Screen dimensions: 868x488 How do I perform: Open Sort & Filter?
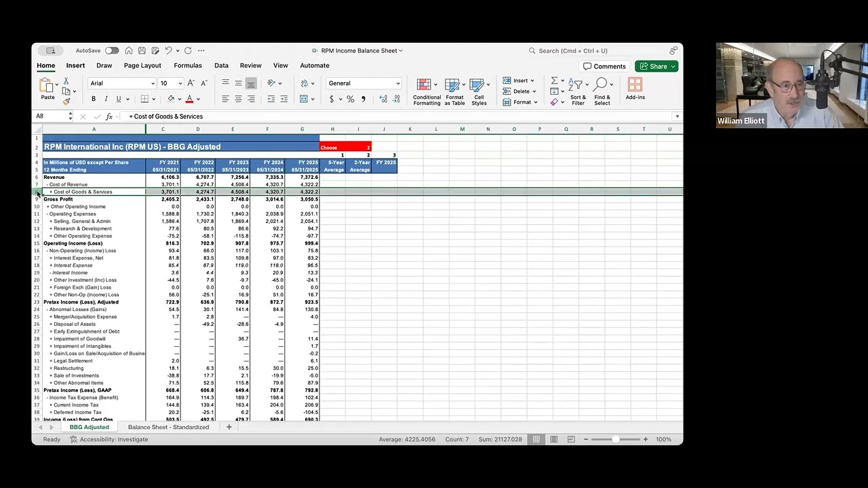(578, 91)
